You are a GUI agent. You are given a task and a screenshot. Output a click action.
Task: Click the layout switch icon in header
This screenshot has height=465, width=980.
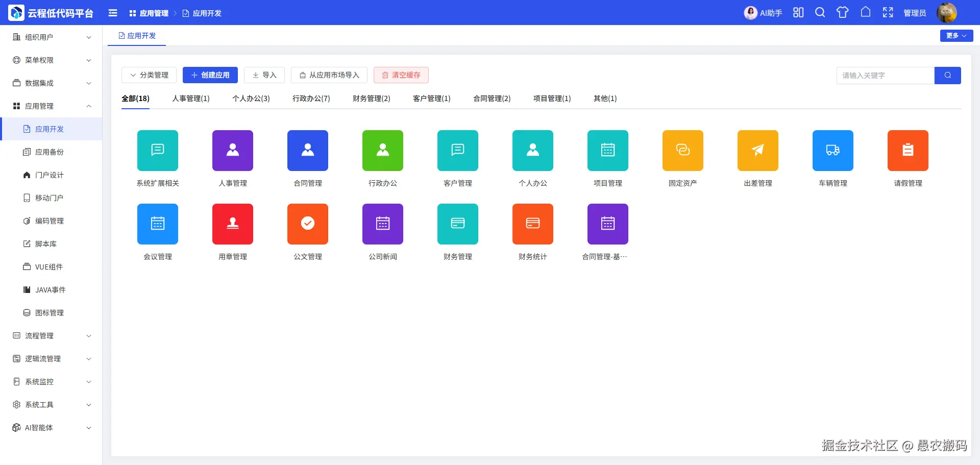tap(798, 12)
